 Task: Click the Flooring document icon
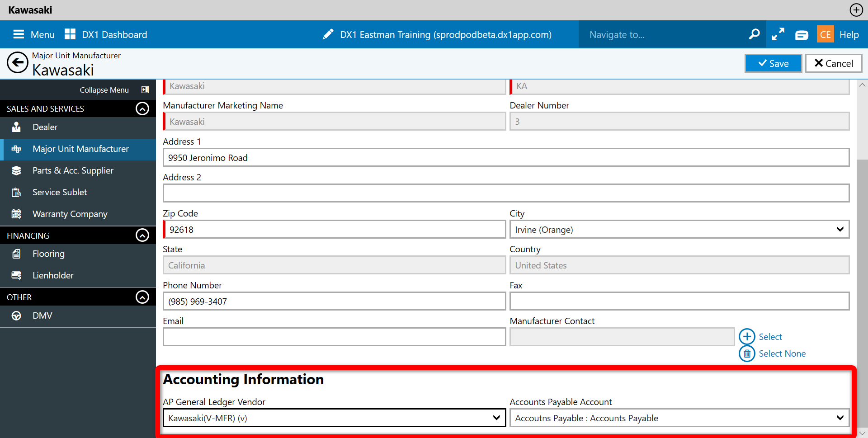(x=16, y=254)
